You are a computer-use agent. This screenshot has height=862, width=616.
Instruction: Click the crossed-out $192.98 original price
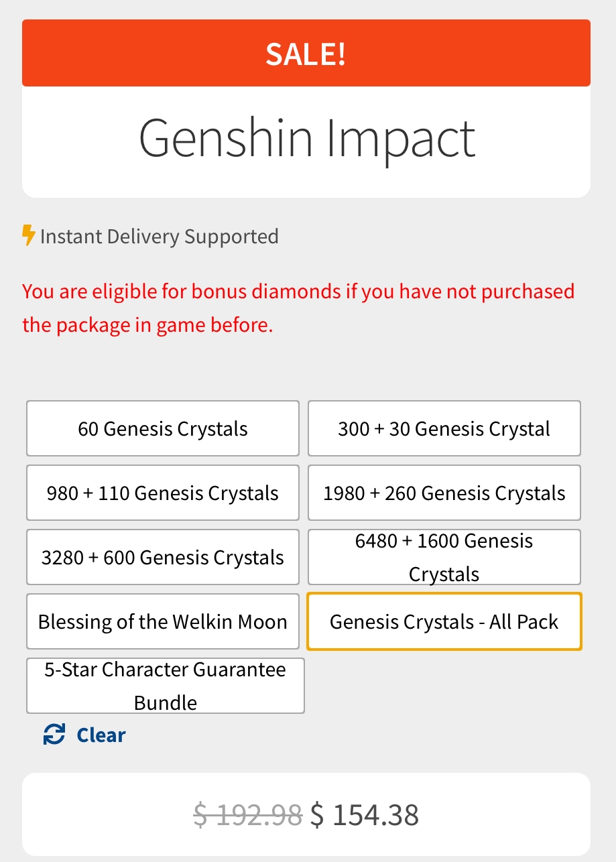coord(247,815)
